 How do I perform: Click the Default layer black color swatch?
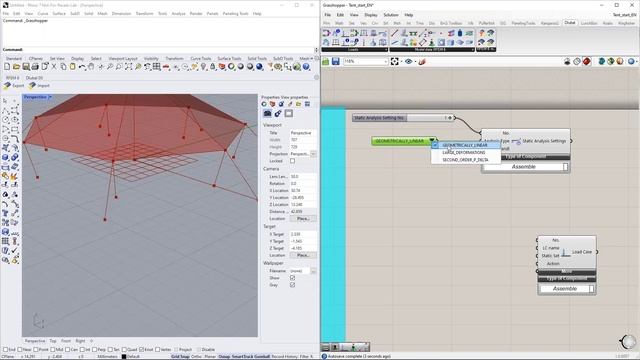124,357
